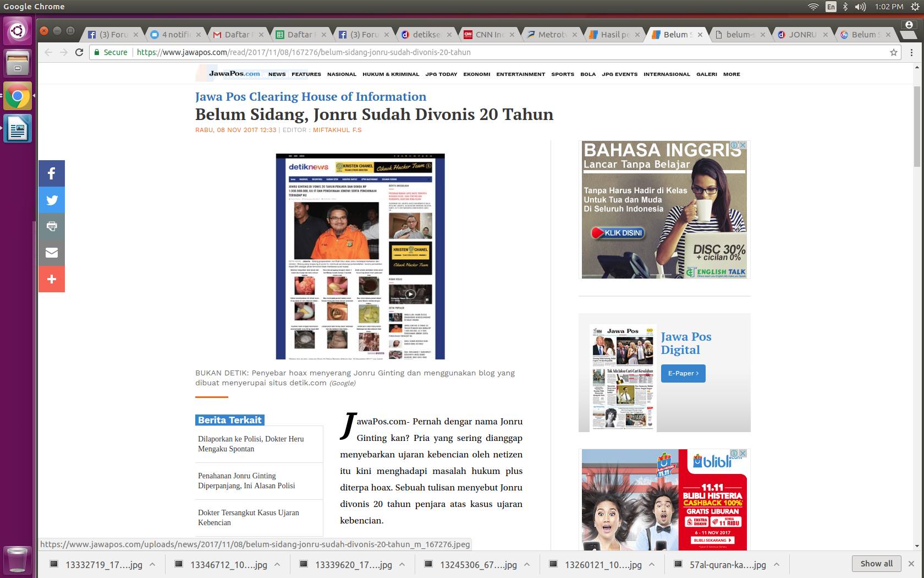Click Show all downloads button
This screenshot has width=924, height=578.
click(x=876, y=564)
